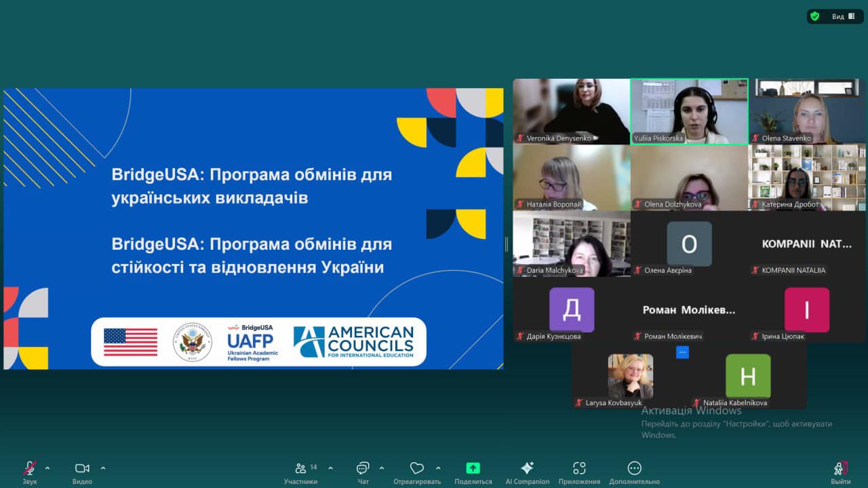Image resolution: width=868 pixels, height=488 pixels.
Task: Open the AI Companion sparkle icon
Action: [x=527, y=468]
